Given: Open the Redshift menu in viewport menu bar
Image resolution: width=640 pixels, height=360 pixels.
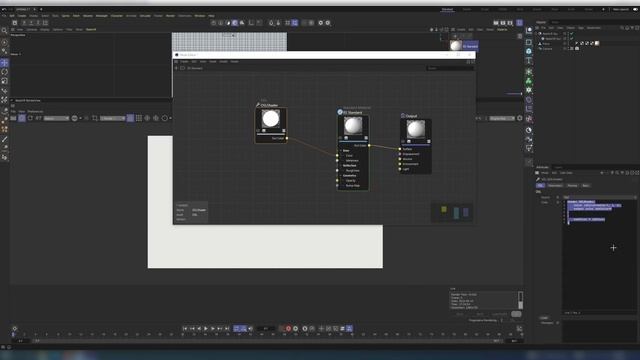Looking at the screenshot, I should point(91,29).
